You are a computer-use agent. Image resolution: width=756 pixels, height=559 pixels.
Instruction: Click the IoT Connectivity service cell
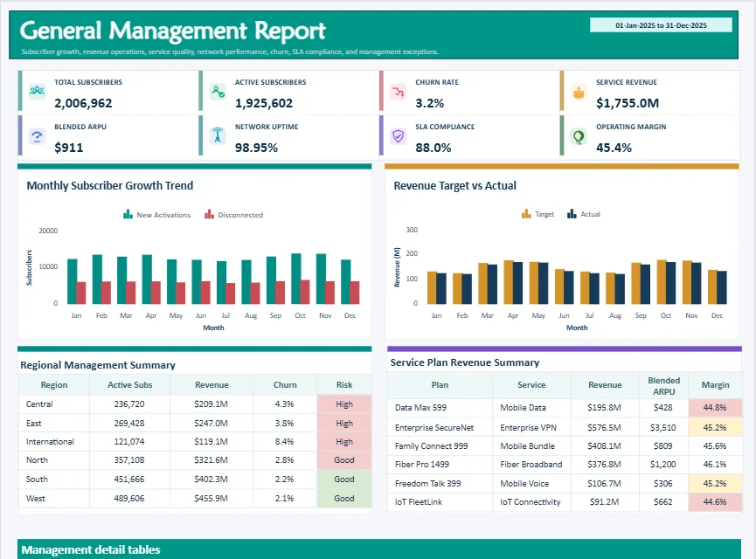[531, 501]
